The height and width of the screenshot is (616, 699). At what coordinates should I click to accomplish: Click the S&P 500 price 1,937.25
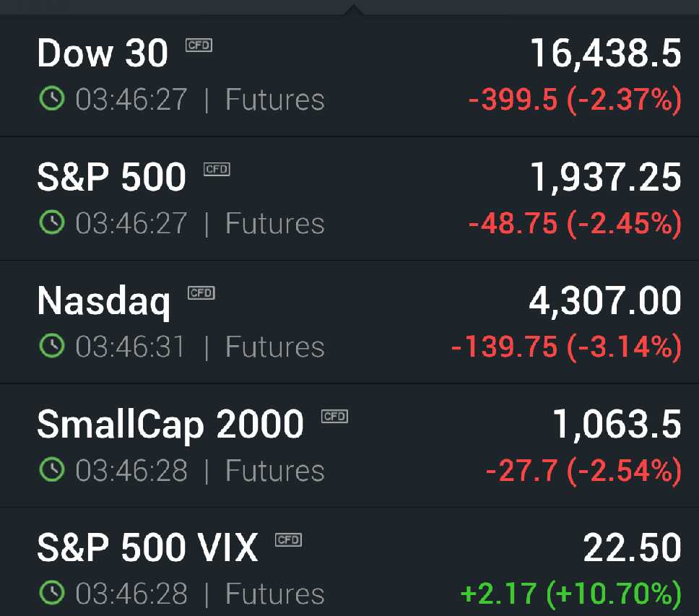[x=605, y=178]
